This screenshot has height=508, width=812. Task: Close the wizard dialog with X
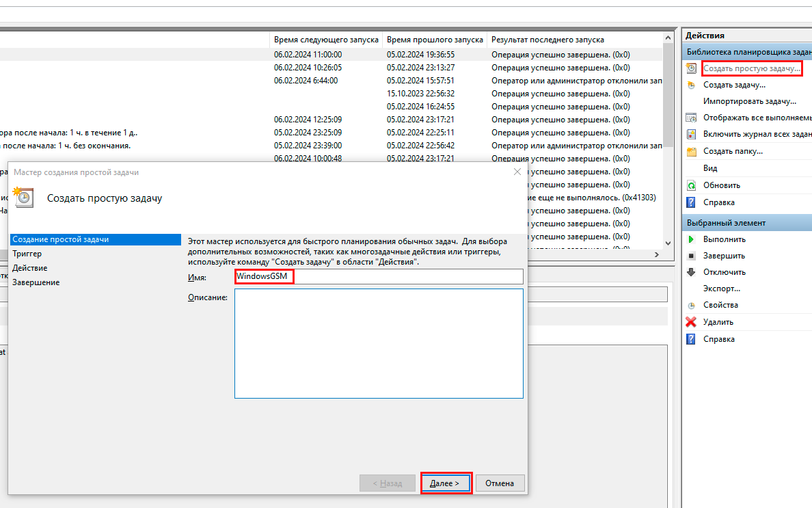(x=517, y=172)
